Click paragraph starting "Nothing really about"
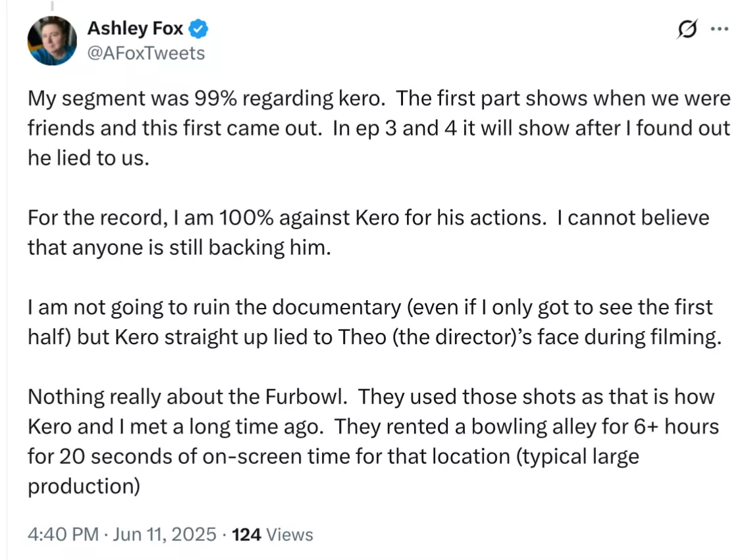Viewport: 748px width, 560px height. tap(373, 442)
